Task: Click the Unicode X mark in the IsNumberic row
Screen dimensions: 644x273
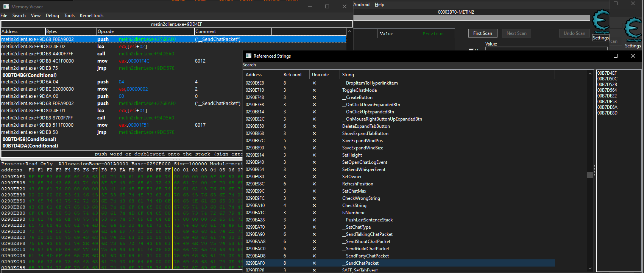Action: [314, 213]
